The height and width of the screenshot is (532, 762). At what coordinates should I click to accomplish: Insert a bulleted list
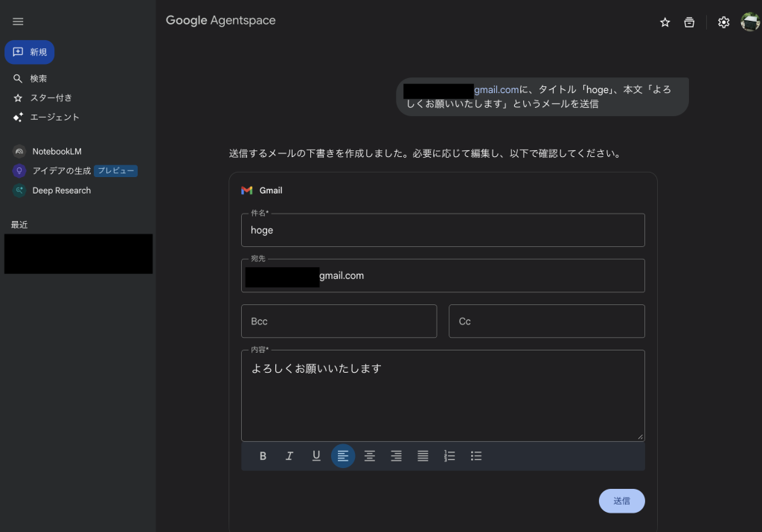(x=476, y=456)
